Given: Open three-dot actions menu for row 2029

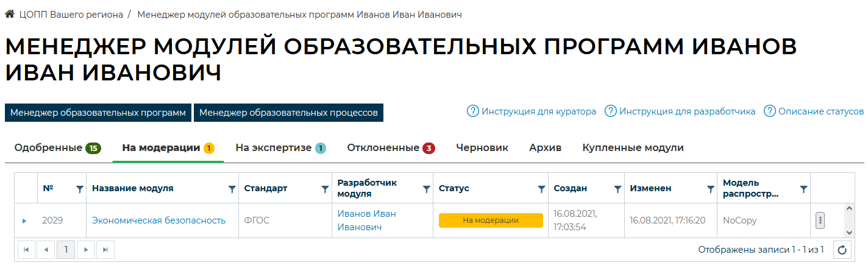Looking at the screenshot, I should tap(820, 220).
